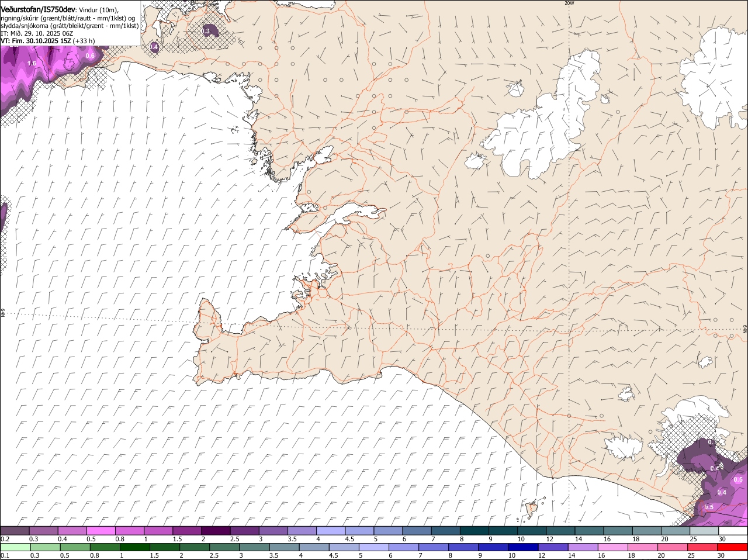Pick lower-row violet swatch starting at 14

click(583, 547)
